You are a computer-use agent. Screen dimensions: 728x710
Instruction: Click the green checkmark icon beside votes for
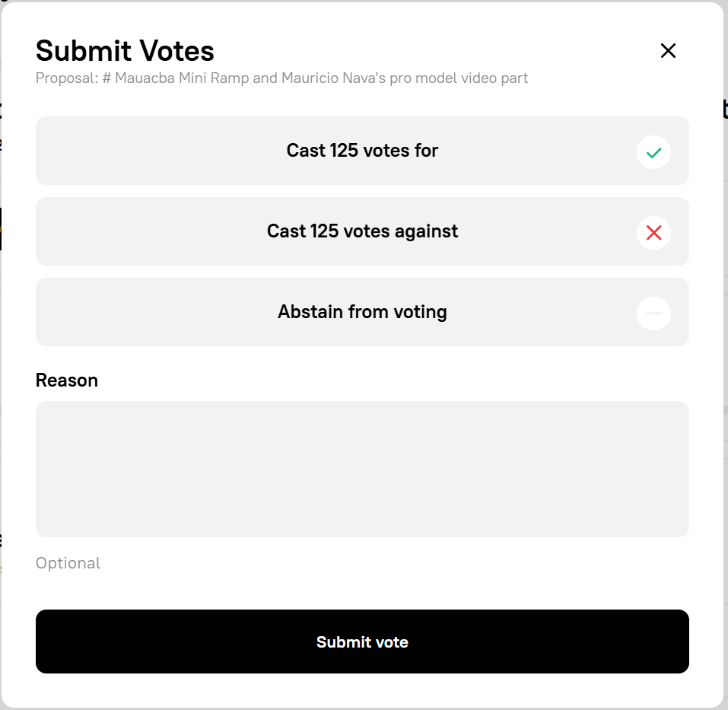tap(653, 151)
